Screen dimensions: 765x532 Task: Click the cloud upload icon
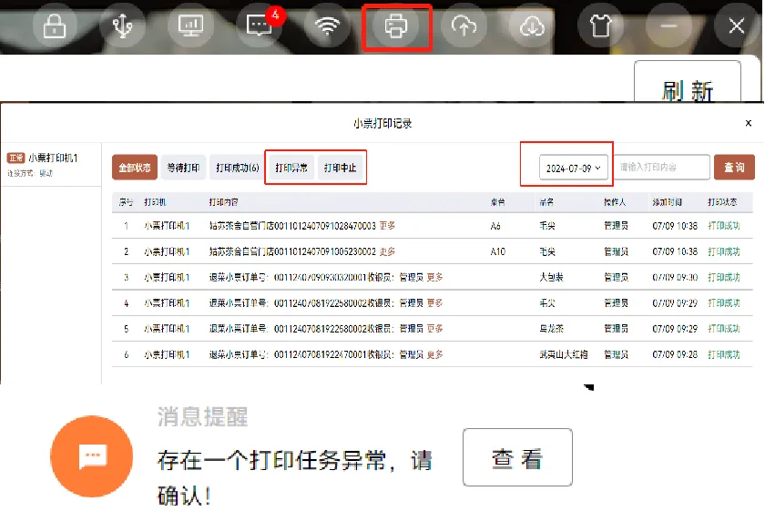pos(464,26)
